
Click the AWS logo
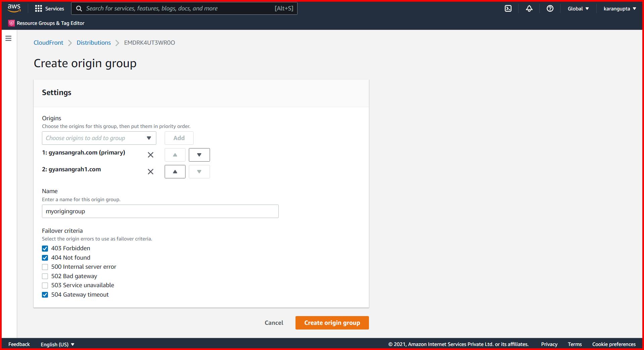click(13, 8)
